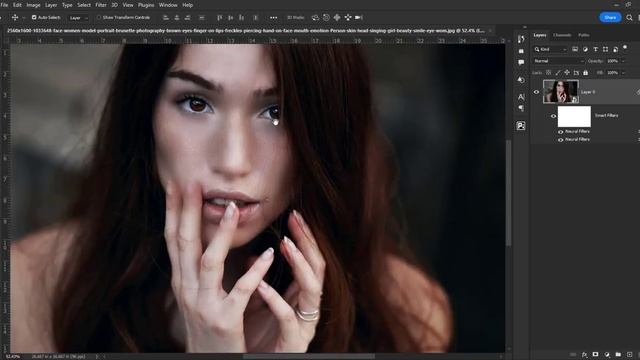
Task: Click the pixel layer filter icon
Action: [x=575, y=49]
